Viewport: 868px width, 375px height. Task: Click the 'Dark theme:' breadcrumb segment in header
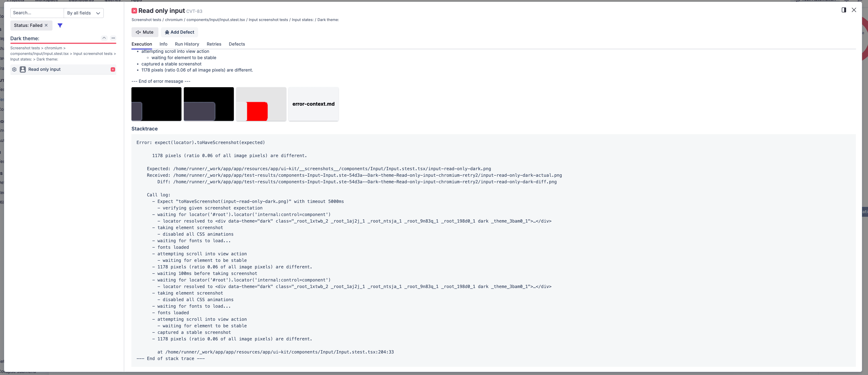(x=328, y=20)
